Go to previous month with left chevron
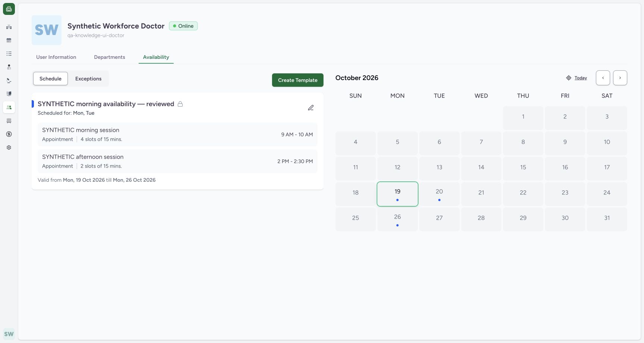The image size is (644, 343). (603, 78)
